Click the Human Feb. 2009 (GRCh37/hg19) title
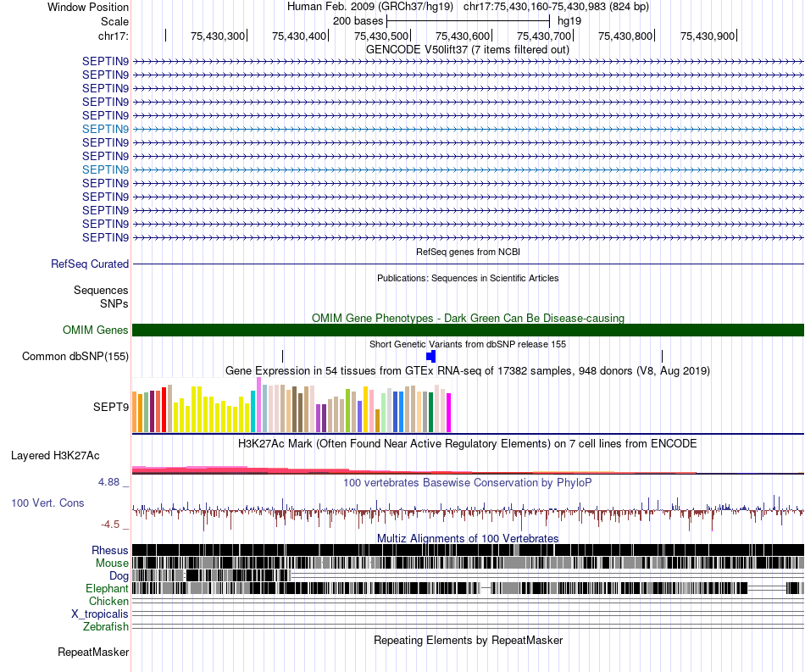805x672 pixels. click(370, 7)
